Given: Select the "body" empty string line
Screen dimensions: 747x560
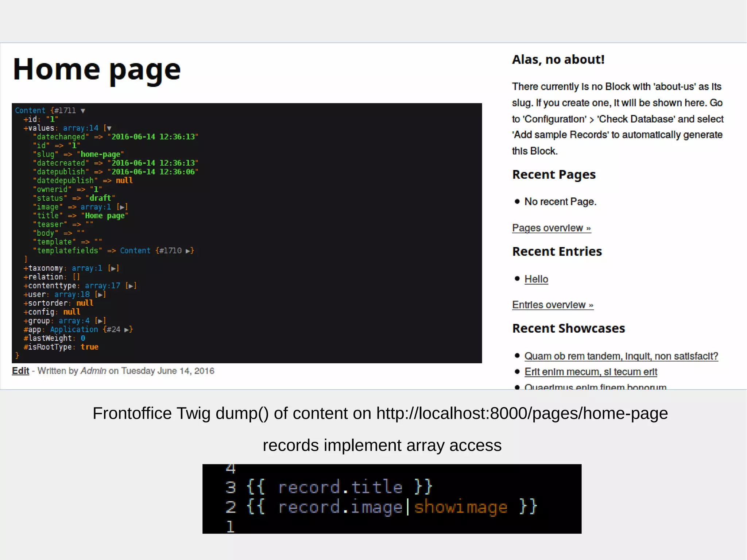Looking at the screenshot, I should click(x=59, y=233).
